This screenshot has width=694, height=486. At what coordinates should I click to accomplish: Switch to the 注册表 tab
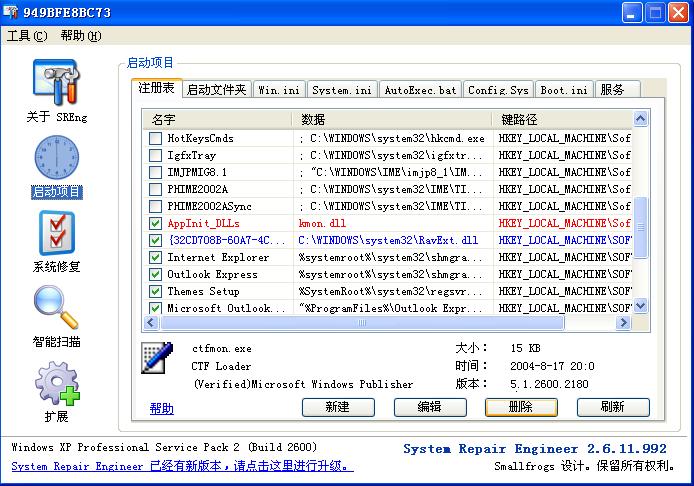coord(156,88)
